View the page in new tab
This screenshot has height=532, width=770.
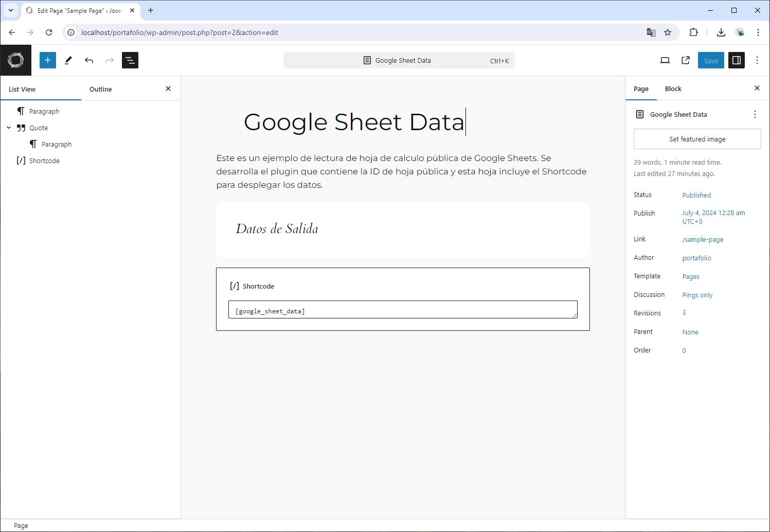(x=686, y=60)
